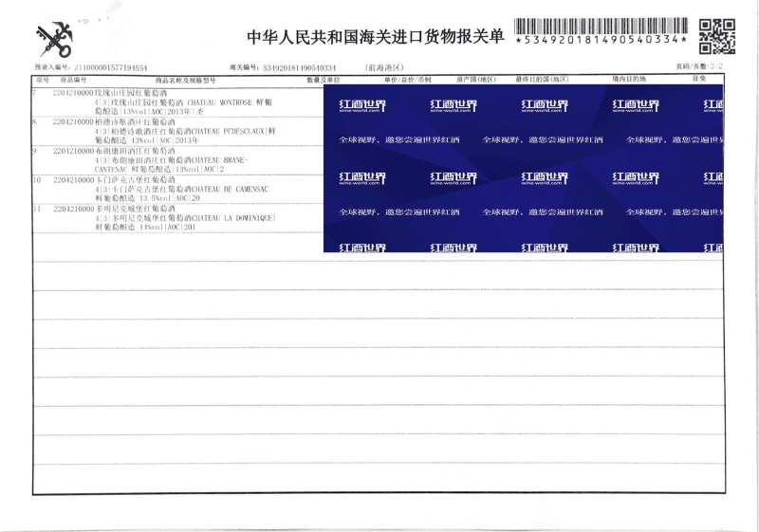
Task: Select product code 2204210000 in row 10
Action: [x=73, y=180]
